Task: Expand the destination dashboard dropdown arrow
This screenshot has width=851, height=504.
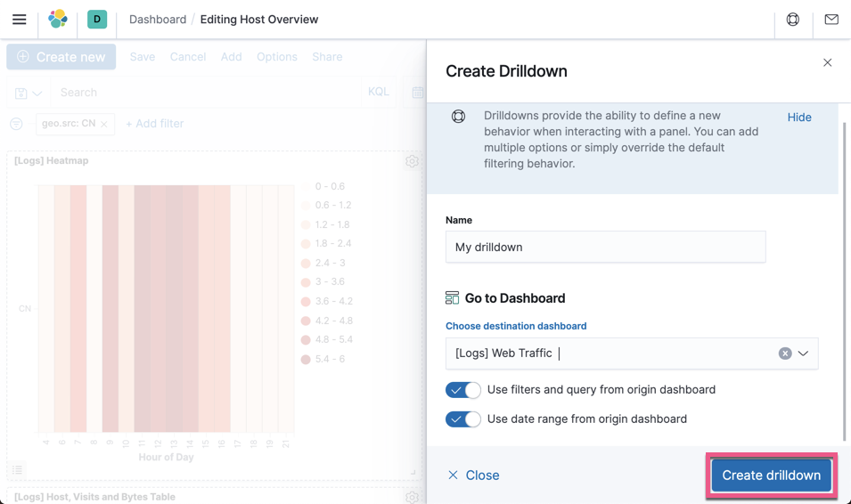Action: click(x=803, y=354)
